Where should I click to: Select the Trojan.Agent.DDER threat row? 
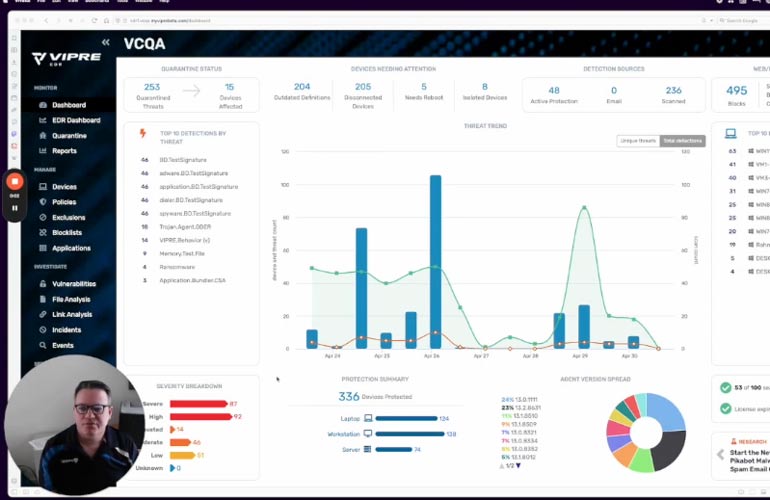click(185, 227)
